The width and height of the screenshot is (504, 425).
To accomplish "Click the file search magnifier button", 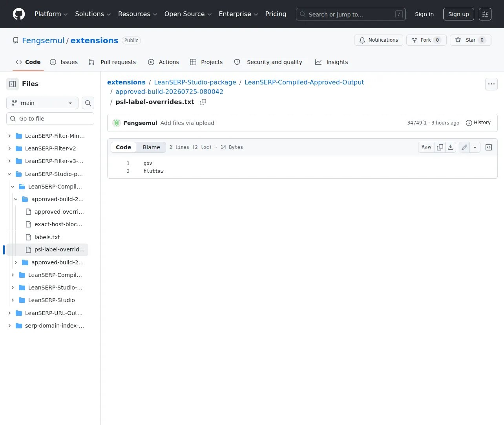I will click(x=88, y=103).
